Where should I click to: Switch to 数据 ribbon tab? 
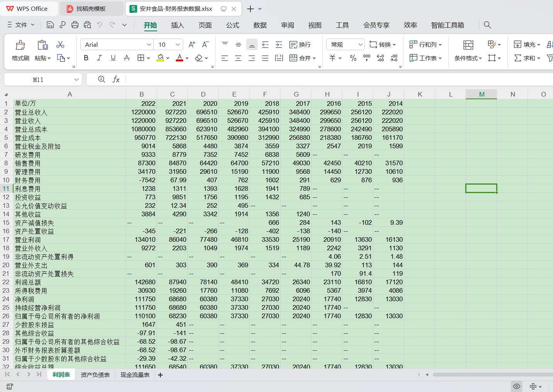click(x=260, y=25)
